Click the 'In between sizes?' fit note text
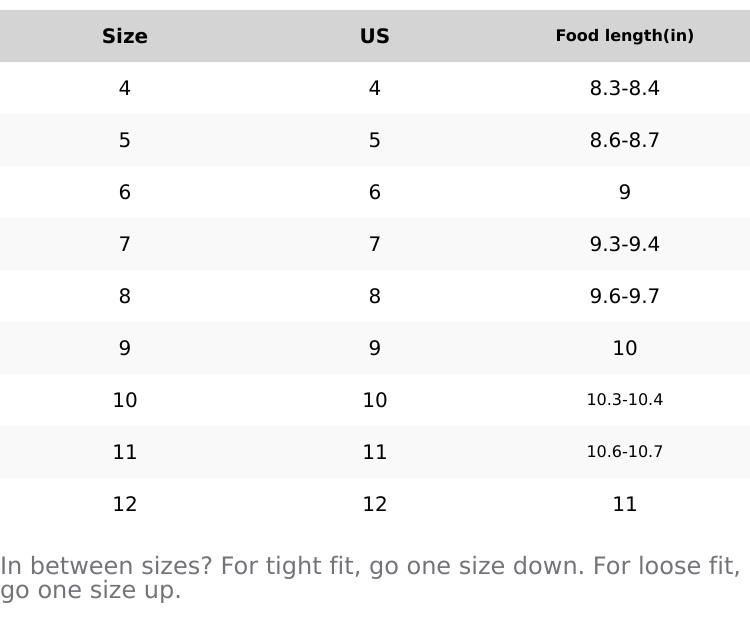750x626 pixels. [x=370, y=577]
